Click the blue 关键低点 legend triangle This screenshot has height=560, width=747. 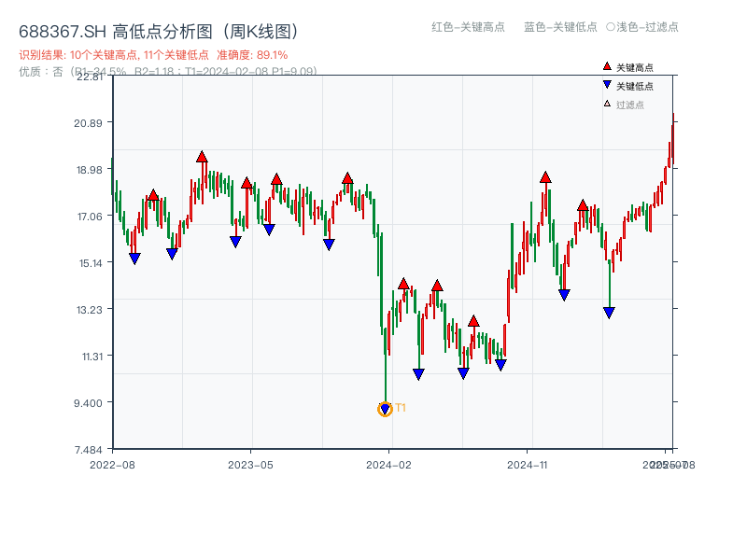point(607,85)
